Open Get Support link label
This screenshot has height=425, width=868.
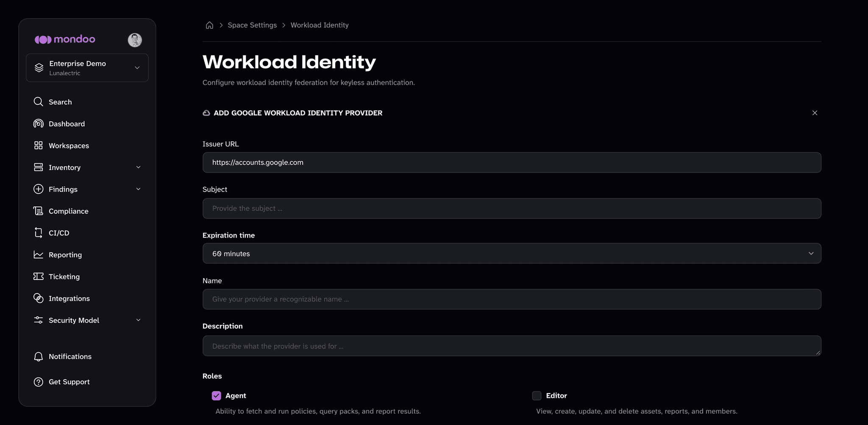point(69,382)
